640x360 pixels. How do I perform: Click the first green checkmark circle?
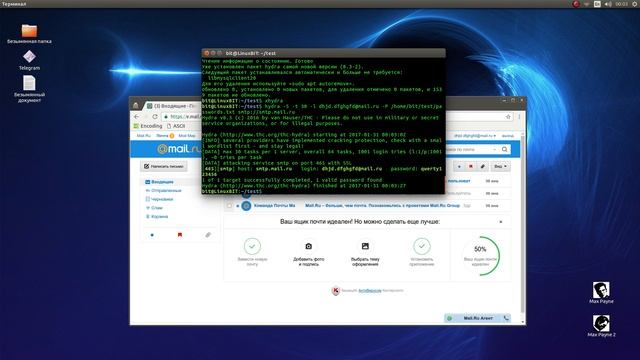[252, 246]
